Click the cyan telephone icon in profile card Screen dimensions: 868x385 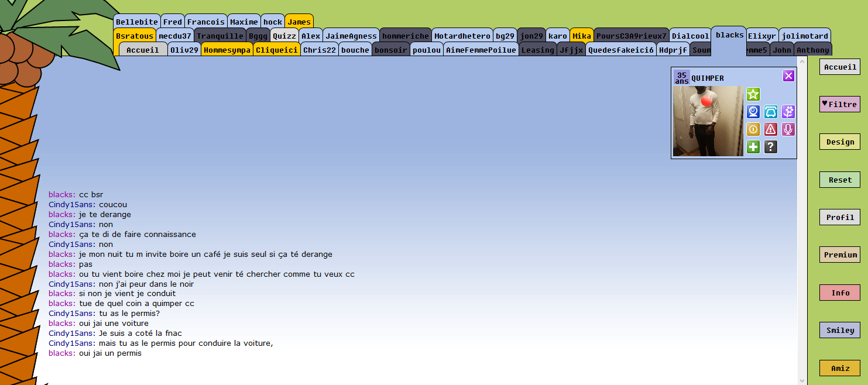pos(771,112)
